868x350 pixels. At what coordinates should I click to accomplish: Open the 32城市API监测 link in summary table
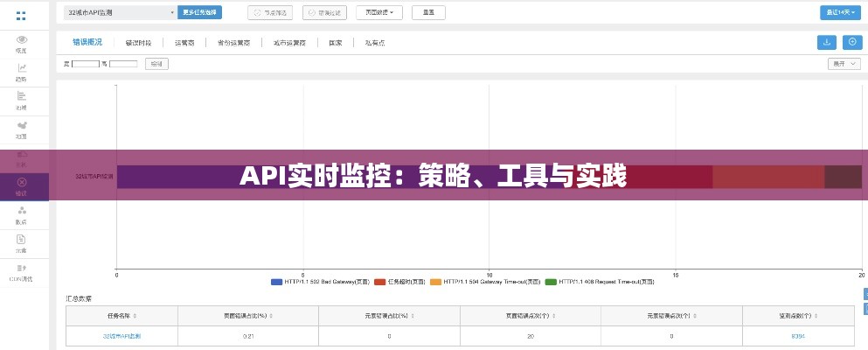click(122, 336)
